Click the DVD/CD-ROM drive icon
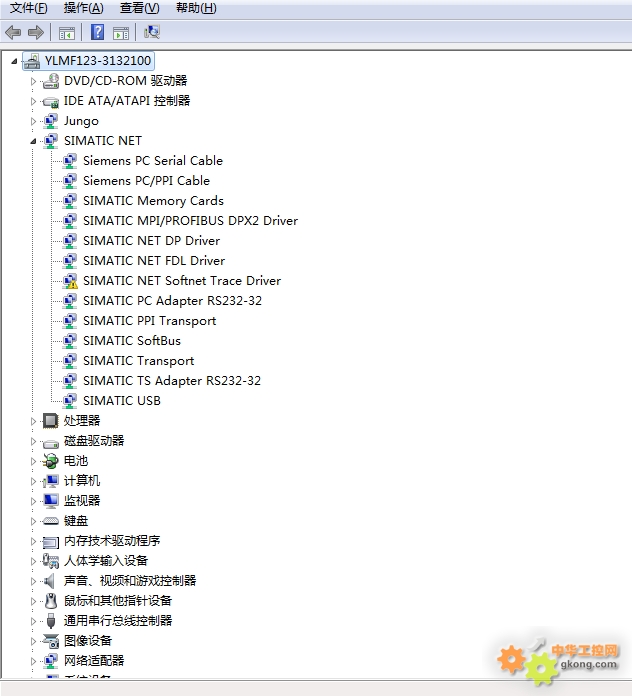632x696 pixels. (51, 81)
